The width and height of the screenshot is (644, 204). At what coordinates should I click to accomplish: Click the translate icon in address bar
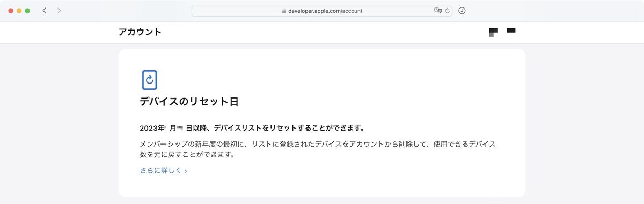[438, 11]
